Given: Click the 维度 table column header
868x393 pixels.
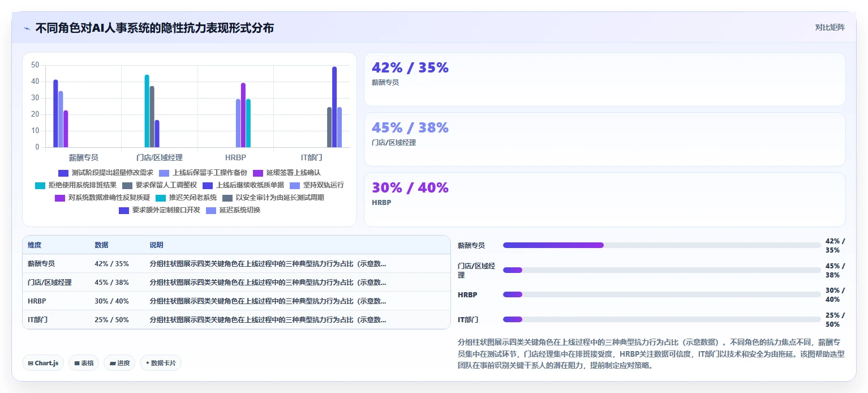Looking at the screenshot, I should (35, 245).
